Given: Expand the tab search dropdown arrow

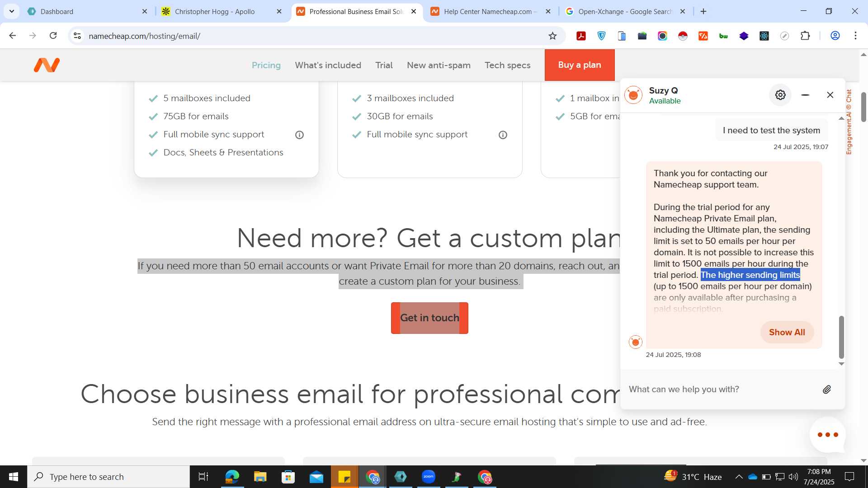Looking at the screenshot, I should 11,11.
